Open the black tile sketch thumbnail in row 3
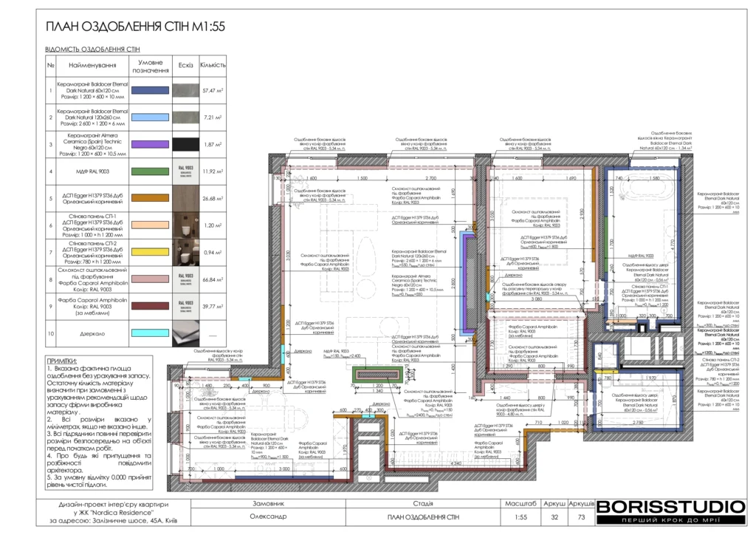The height and width of the screenshot is (535, 756). (x=185, y=144)
